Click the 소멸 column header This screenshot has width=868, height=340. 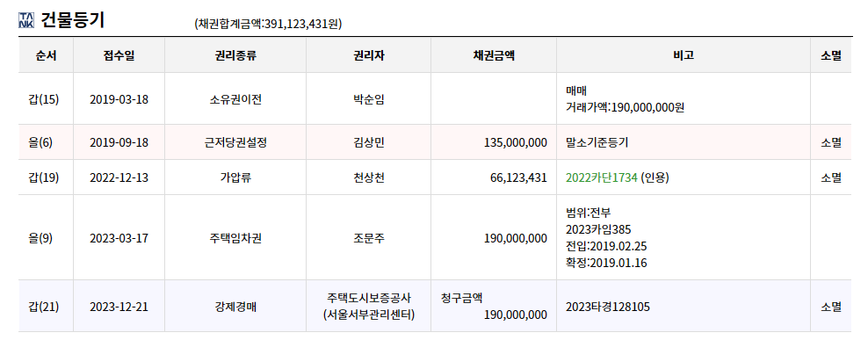tap(831, 55)
